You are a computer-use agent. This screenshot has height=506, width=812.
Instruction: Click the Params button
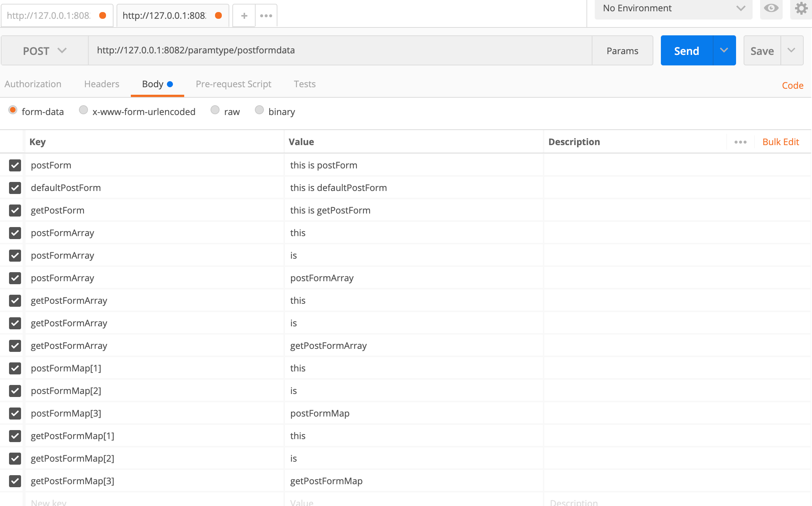pos(622,51)
